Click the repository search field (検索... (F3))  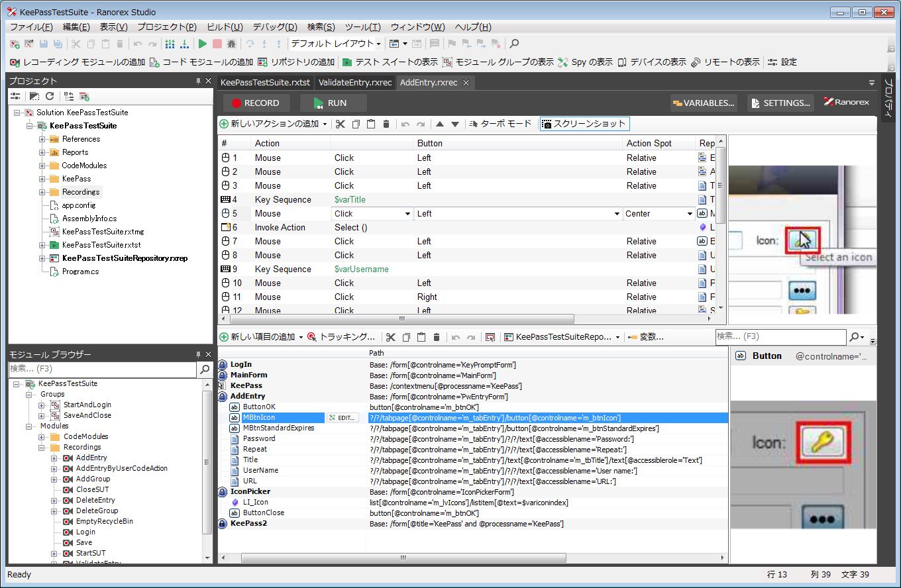click(781, 336)
